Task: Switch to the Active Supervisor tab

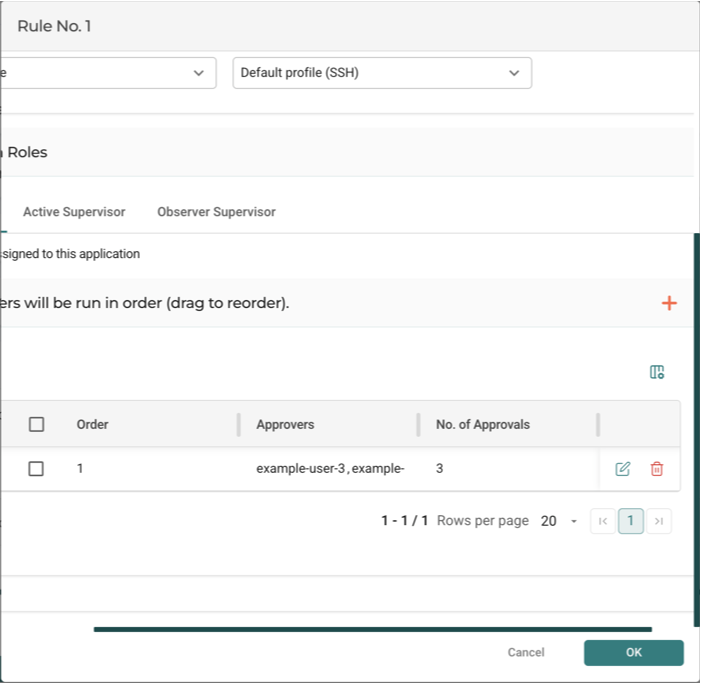Action: pyautogui.click(x=74, y=212)
